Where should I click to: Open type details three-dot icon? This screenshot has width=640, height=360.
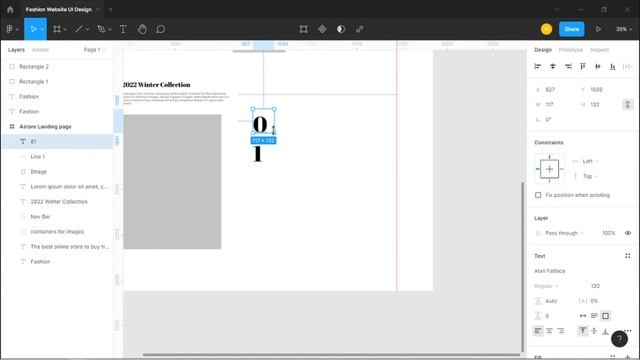(x=628, y=331)
